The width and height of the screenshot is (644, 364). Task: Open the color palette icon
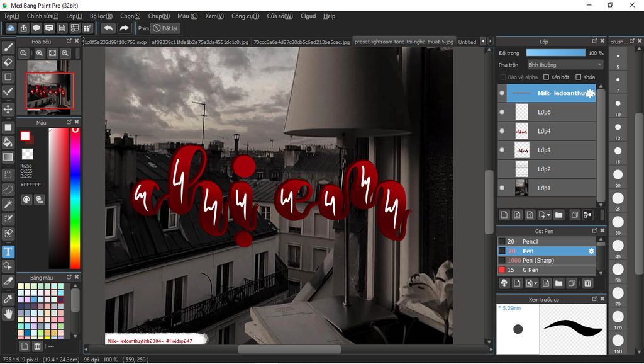(x=26, y=200)
